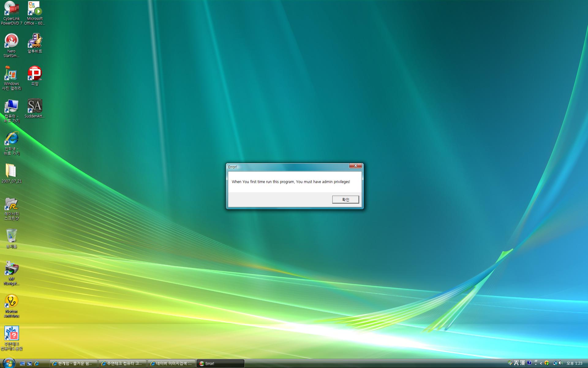Click the language bar restore icon
The height and width of the screenshot is (368, 588).
(536, 361)
